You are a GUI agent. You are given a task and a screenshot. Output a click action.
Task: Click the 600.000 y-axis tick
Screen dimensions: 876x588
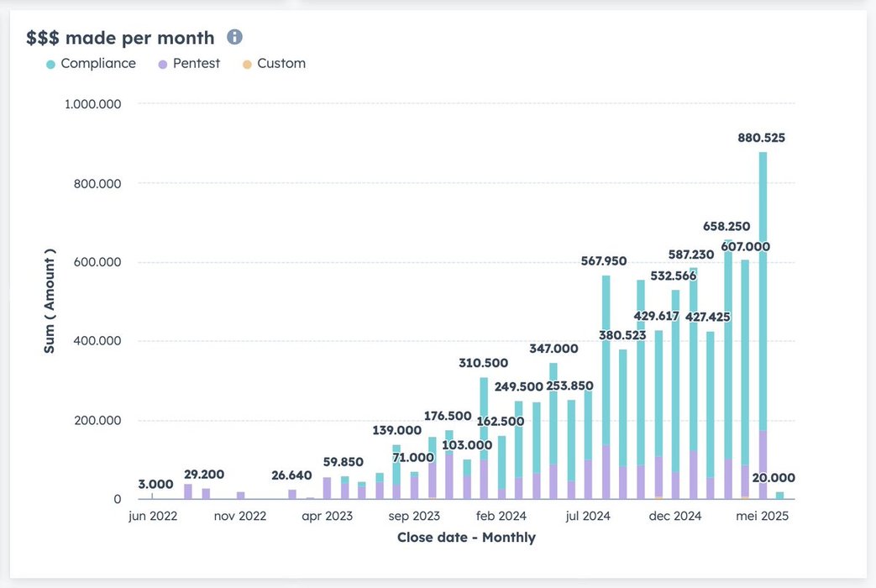(97, 262)
